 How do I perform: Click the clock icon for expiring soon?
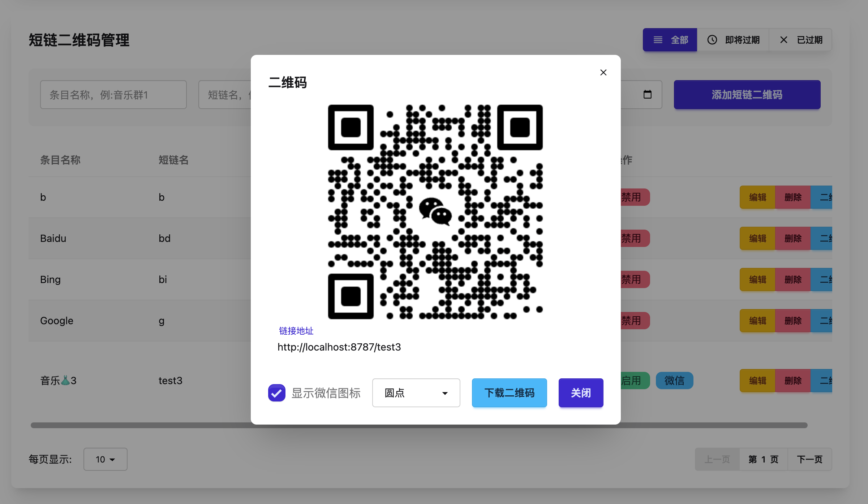click(712, 40)
